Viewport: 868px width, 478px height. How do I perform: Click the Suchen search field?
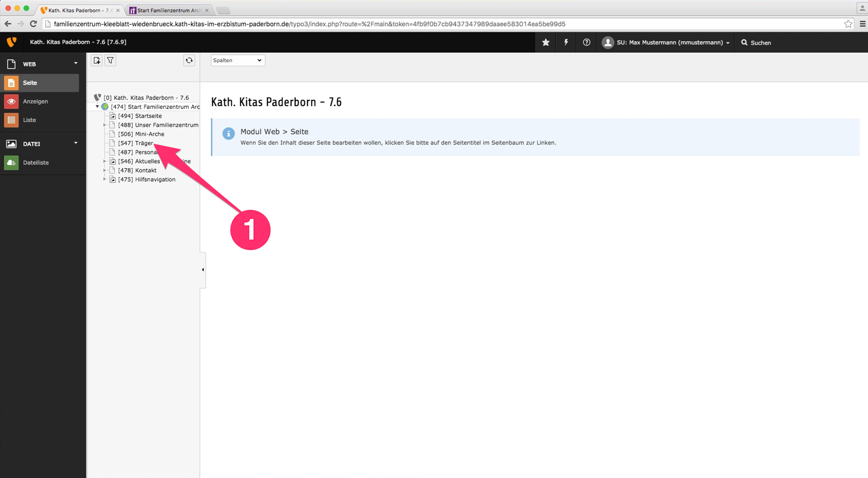pyautogui.click(x=760, y=43)
